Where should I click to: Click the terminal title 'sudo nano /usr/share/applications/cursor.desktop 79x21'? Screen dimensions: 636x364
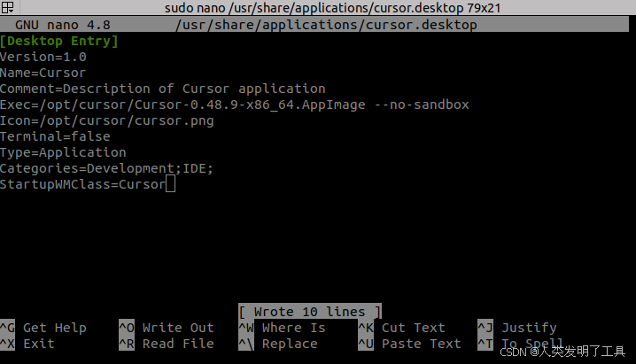point(332,8)
